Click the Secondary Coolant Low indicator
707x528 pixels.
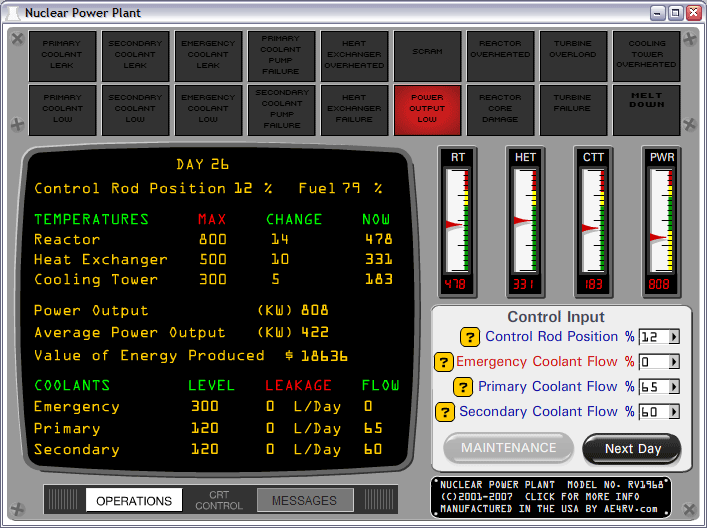tap(135, 110)
